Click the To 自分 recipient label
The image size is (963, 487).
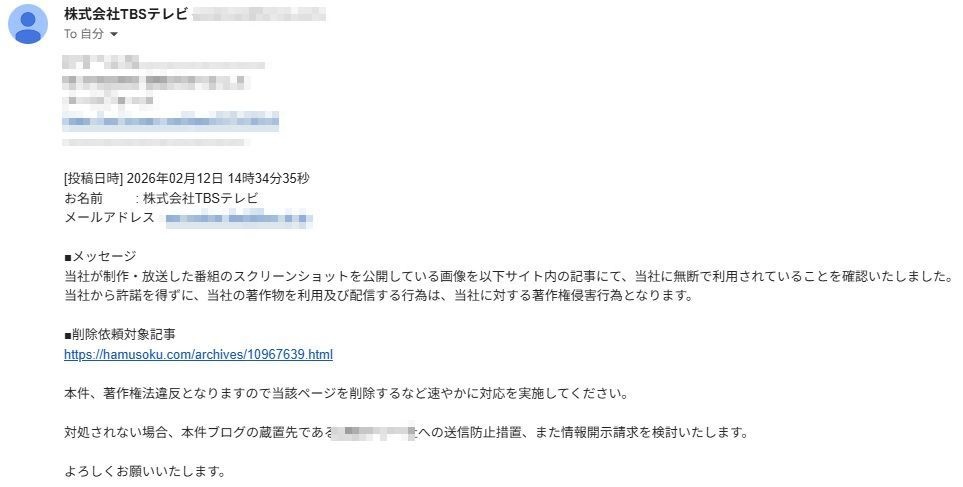point(84,34)
